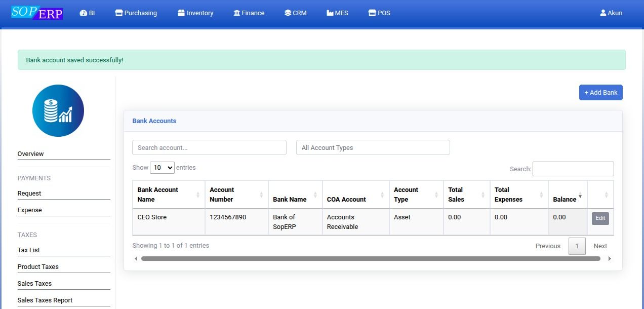Expand the All Account Types filter

(x=373, y=148)
